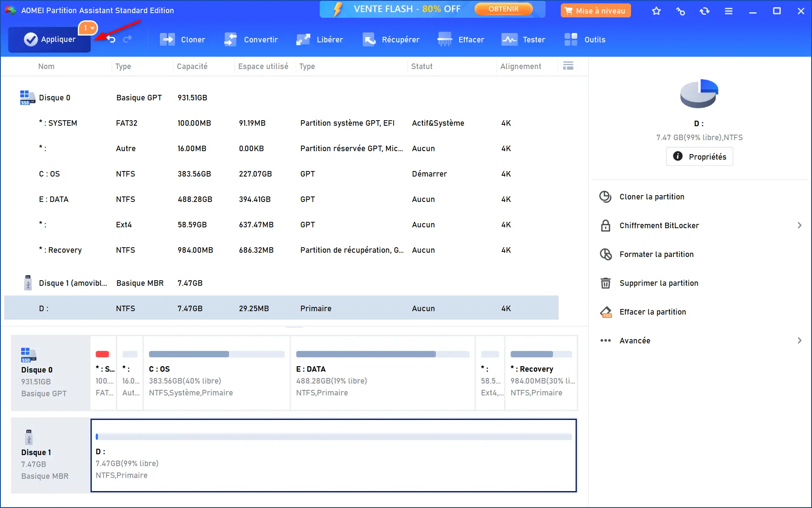
Task: Open the Convertir menu
Action: pos(251,39)
